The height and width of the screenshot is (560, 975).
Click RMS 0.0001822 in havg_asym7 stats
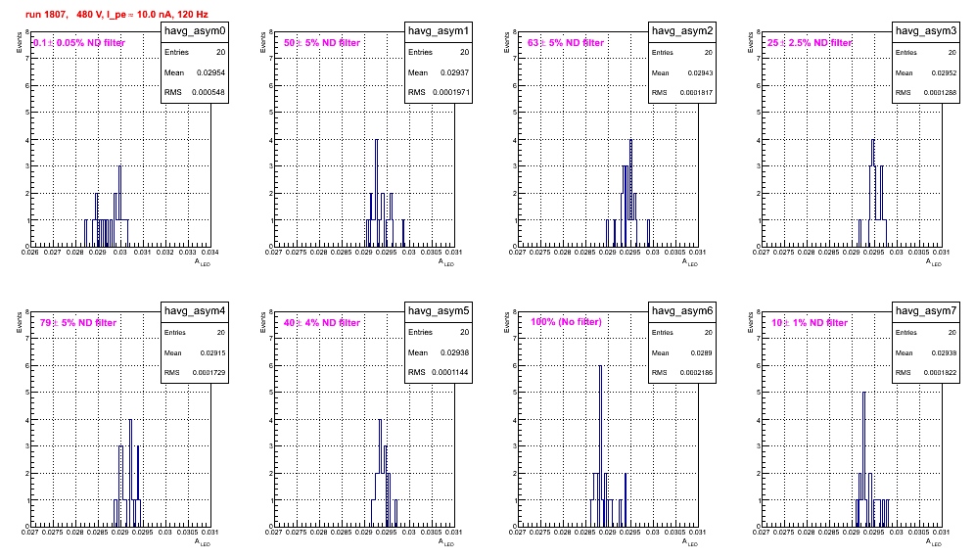[x=926, y=373]
